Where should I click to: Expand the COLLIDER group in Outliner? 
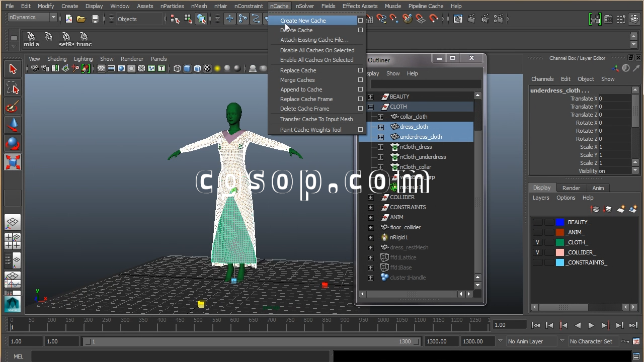click(371, 197)
